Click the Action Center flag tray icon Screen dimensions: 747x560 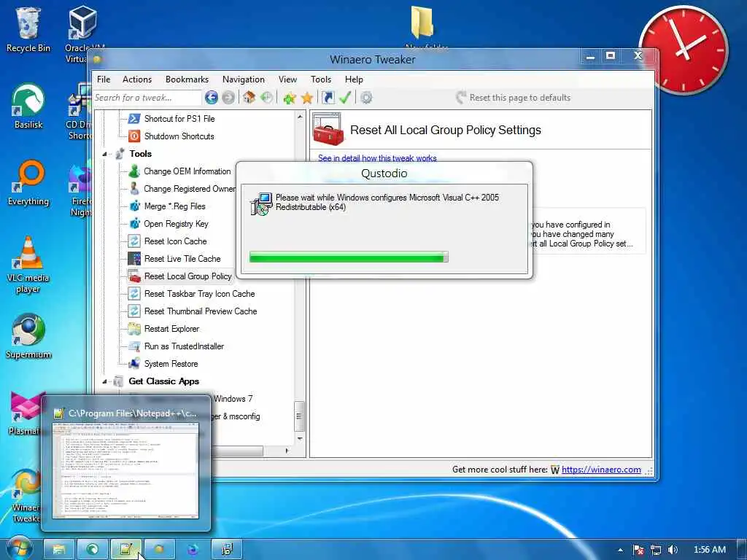(x=638, y=550)
